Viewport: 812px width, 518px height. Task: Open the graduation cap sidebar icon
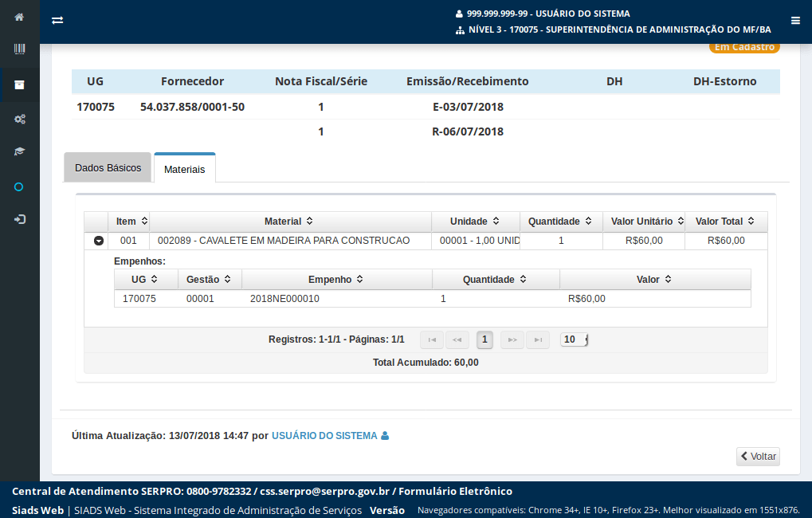point(19,151)
